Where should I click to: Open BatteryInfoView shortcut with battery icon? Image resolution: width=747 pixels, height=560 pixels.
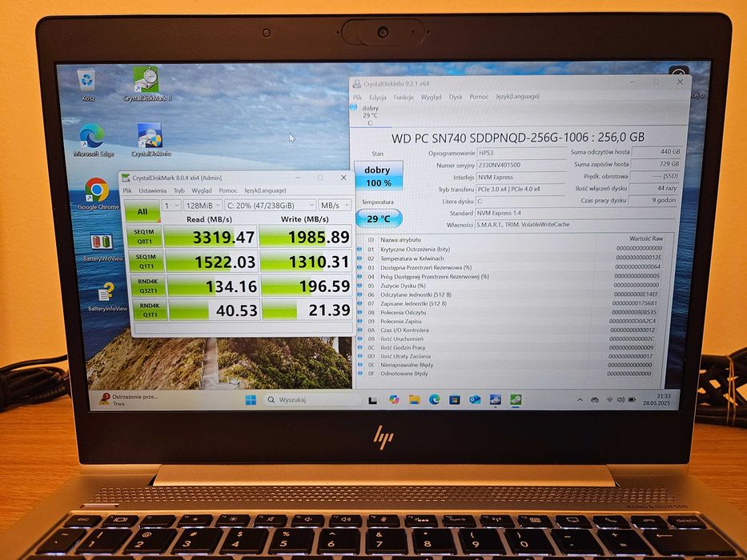coord(102,248)
